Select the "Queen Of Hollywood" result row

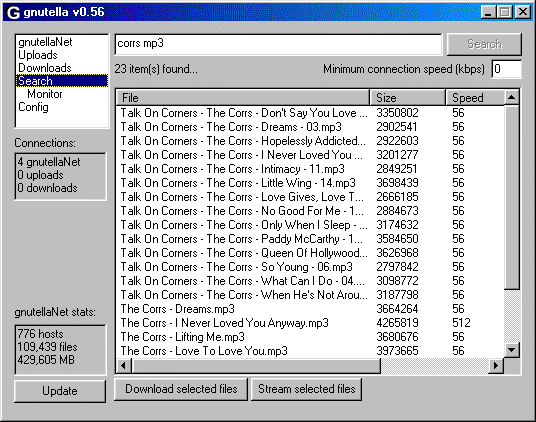[310, 253]
